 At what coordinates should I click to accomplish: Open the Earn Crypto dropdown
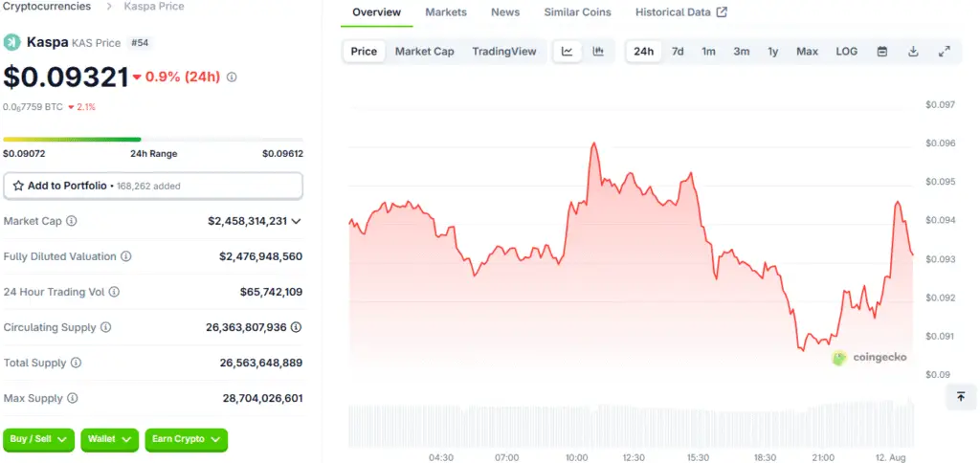186,439
